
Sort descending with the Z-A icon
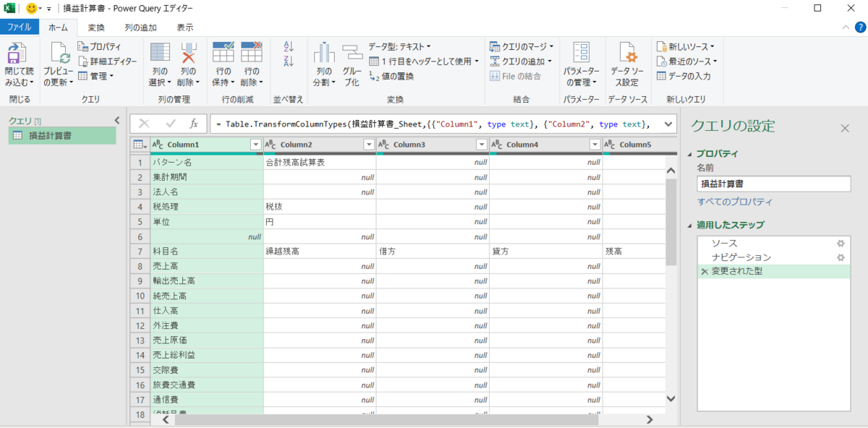(289, 61)
